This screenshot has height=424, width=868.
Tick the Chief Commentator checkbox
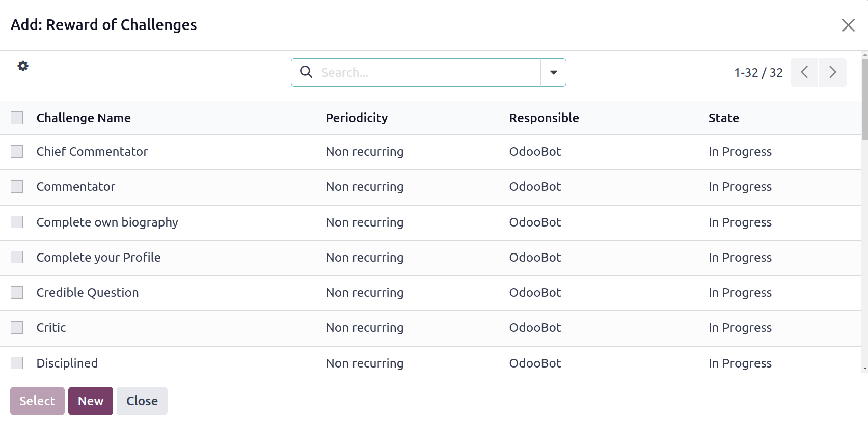pos(17,152)
